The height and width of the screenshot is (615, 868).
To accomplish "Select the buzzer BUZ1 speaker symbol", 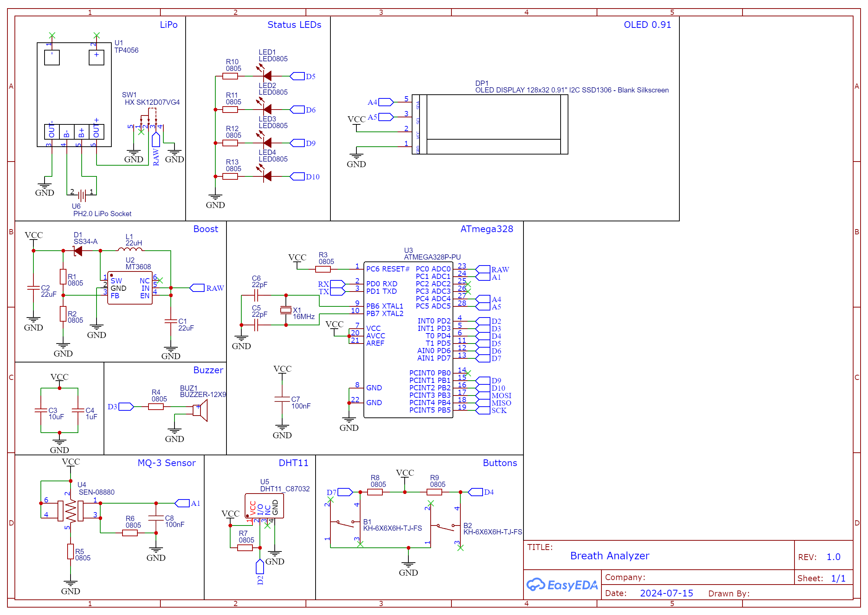I will [x=200, y=410].
